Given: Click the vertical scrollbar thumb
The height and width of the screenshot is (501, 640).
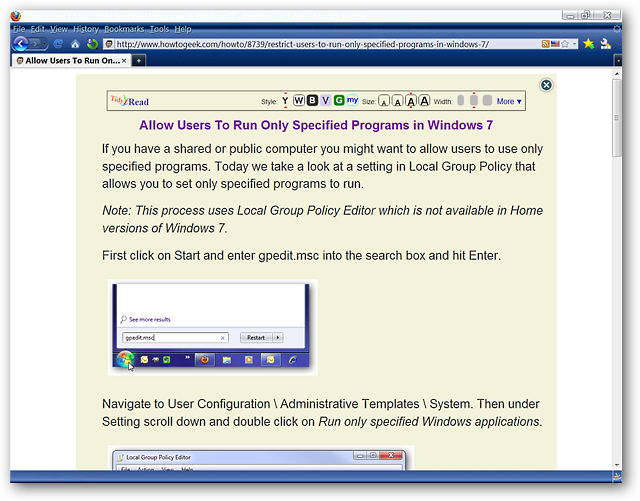Looking at the screenshot, I should tap(617, 118).
